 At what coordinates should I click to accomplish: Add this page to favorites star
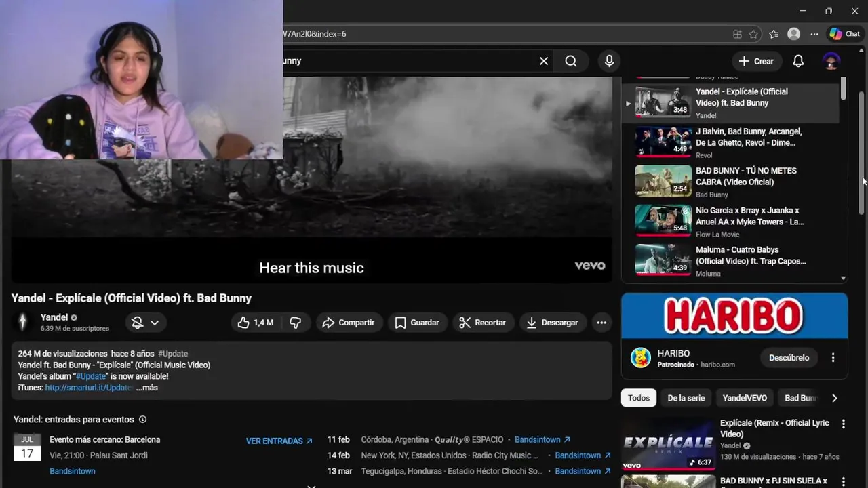pos(754,34)
